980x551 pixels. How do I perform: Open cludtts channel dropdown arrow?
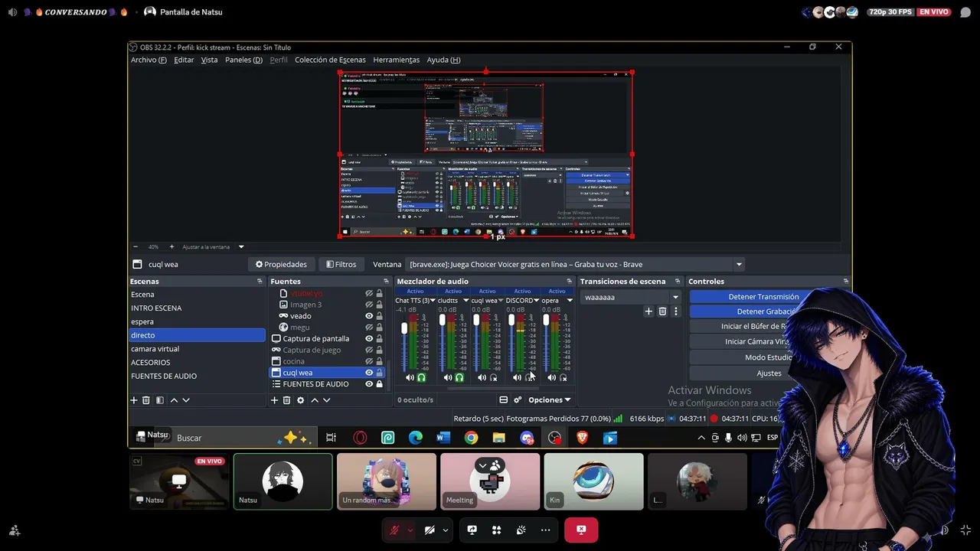(x=465, y=301)
